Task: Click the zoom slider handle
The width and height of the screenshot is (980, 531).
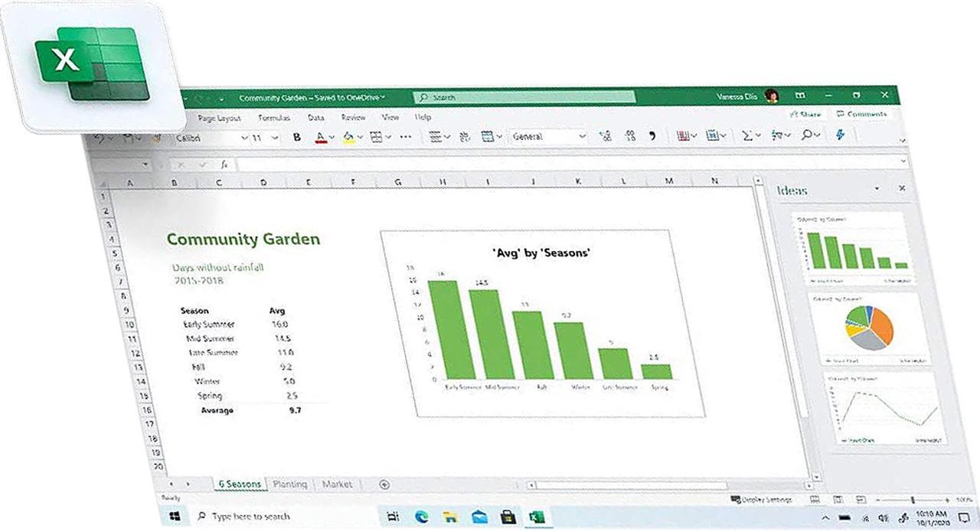Action: coord(912,500)
